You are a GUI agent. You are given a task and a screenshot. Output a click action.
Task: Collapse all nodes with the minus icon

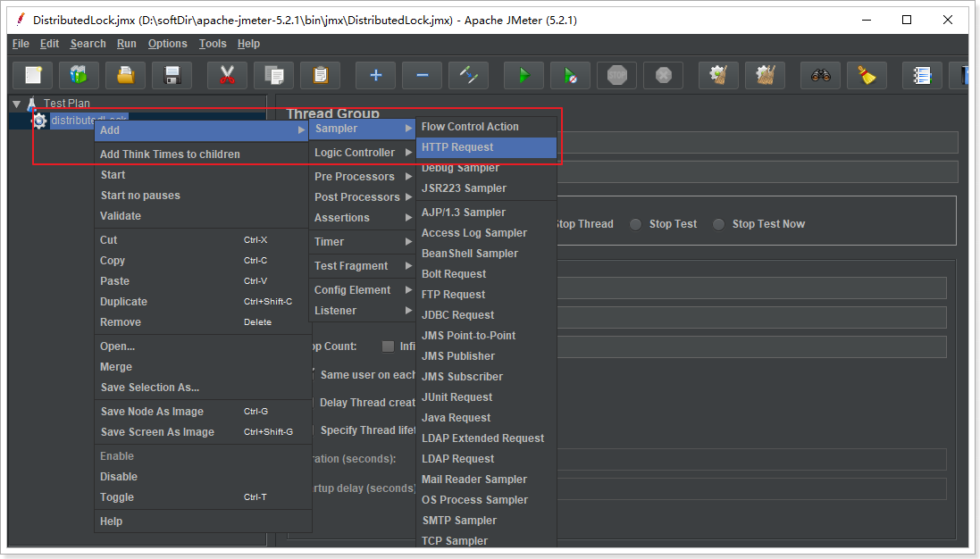pos(422,76)
